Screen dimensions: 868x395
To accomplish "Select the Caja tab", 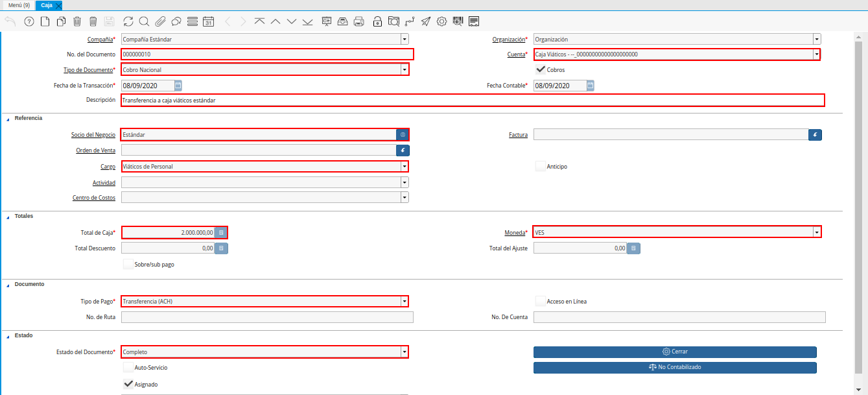I will [x=47, y=5].
